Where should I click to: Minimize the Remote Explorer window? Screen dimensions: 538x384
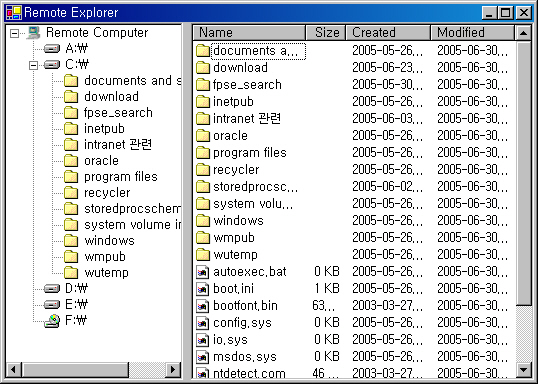pos(489,13)
